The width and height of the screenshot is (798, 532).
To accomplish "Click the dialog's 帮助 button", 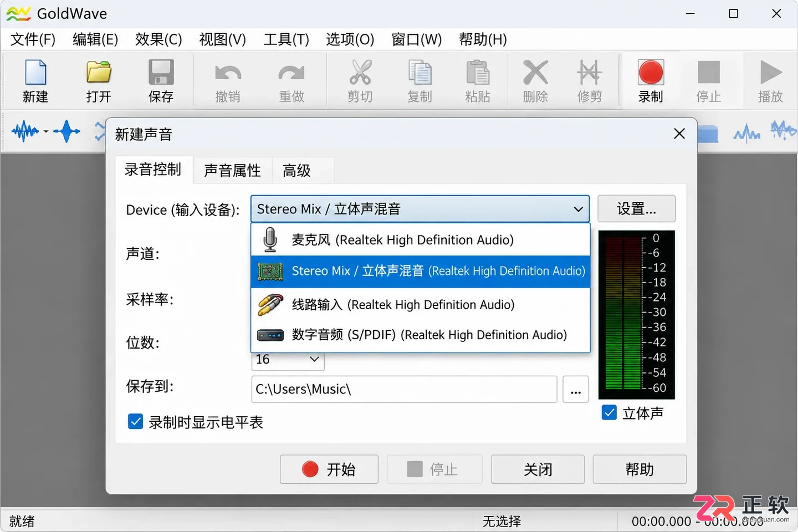I will click(x=640, y=469).
